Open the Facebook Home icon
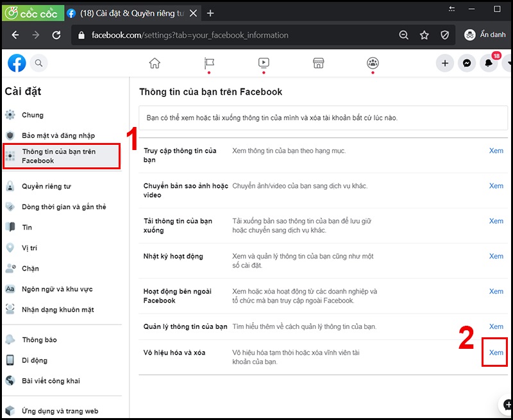 (x=154, y=64)
